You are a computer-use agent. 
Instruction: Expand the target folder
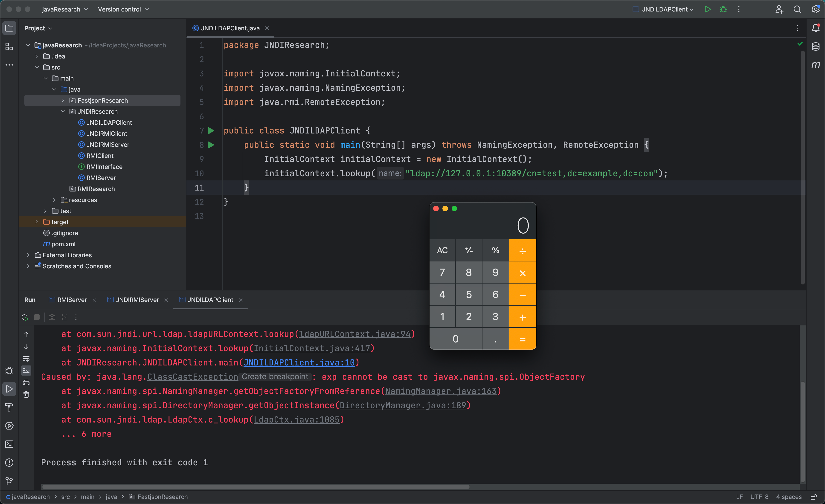[37, 222]
